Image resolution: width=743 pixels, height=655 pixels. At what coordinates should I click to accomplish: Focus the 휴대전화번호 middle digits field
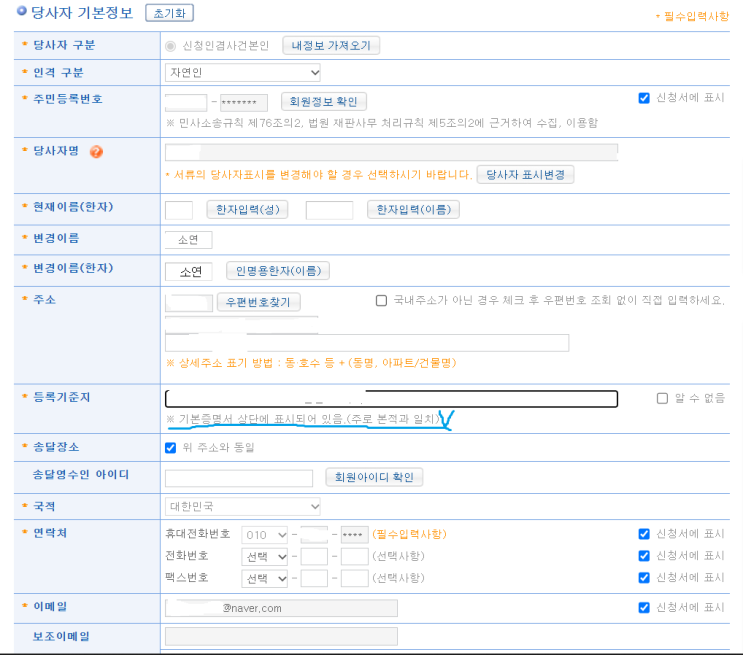point(314,535)
